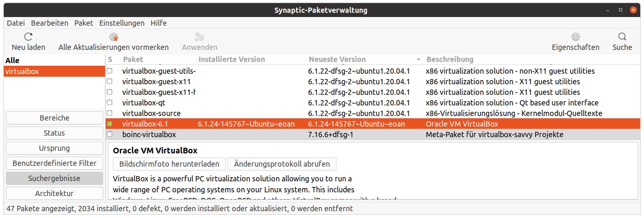Mark the virtualbox-qt package checkbox
Viewport: 644px width, 218px height.
tap(109, 102)
